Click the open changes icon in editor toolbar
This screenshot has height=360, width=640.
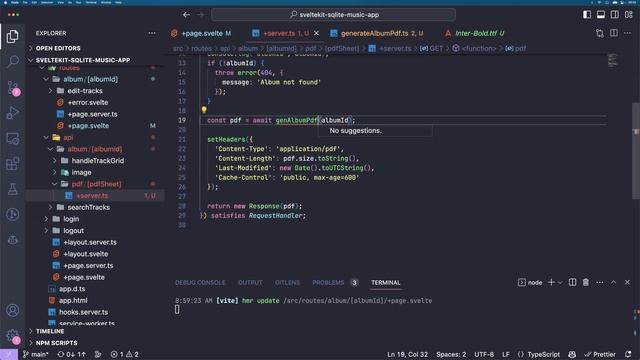pyautogui.click(x=600, y=33)
